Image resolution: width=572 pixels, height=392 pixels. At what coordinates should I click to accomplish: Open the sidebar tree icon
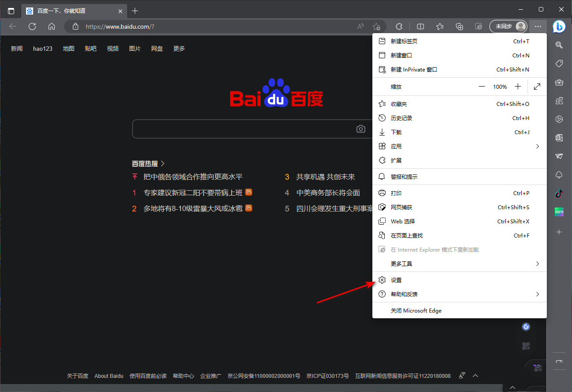[x=559, y=175]
